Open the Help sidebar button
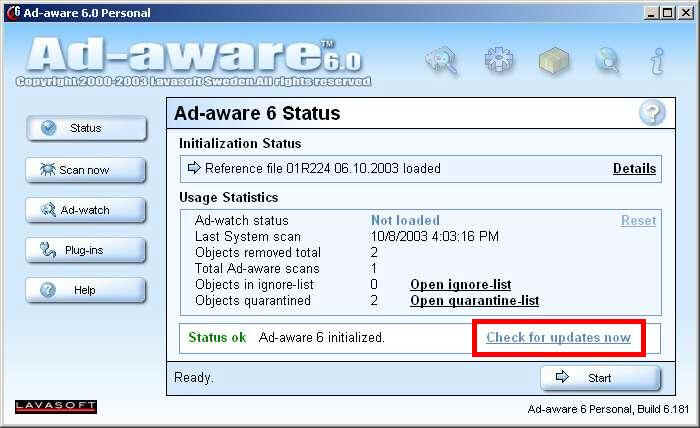Viewport: 700px width, 428px height. point(86,290)
